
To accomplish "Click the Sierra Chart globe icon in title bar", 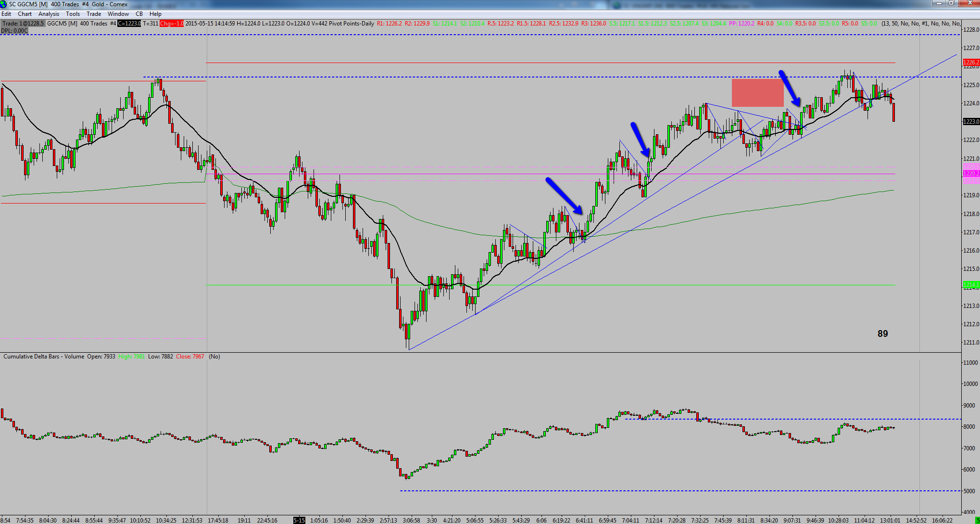I will (3, 4).
